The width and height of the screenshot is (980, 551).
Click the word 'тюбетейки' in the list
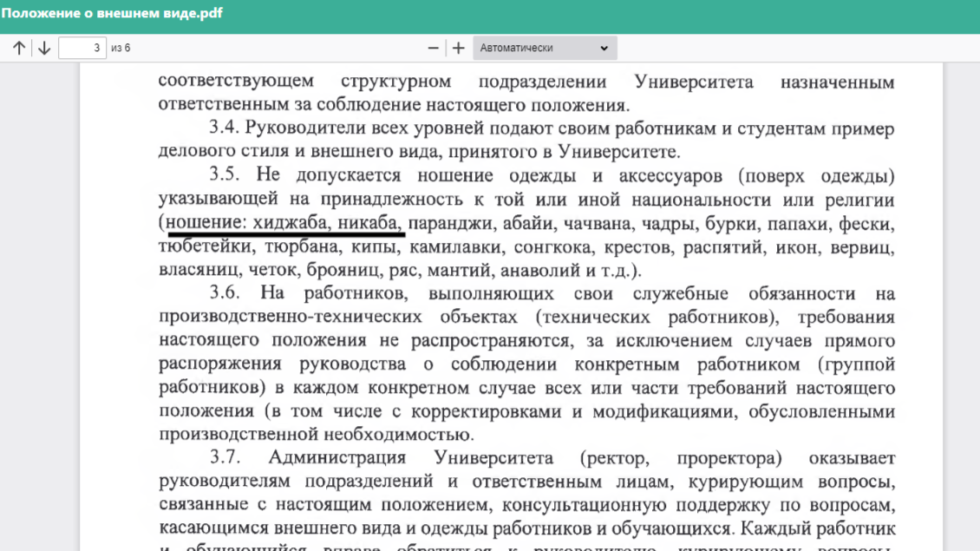pos(196,247)
